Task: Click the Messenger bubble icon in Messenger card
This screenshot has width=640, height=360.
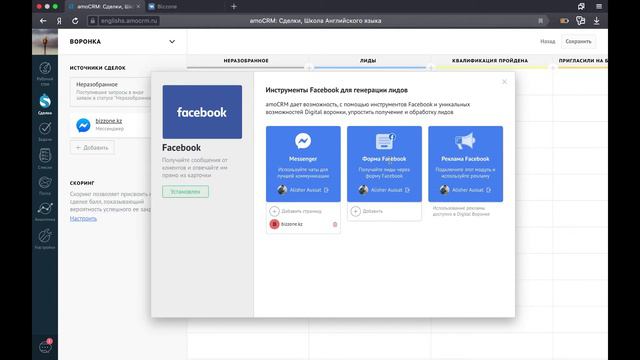Action: pos(303,141)
